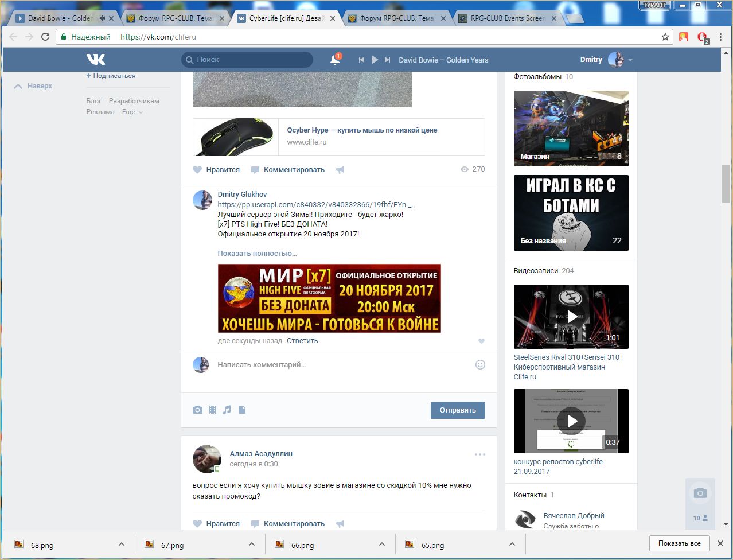
Task: Attach a document with file icon
Action: tap(242, 410)
